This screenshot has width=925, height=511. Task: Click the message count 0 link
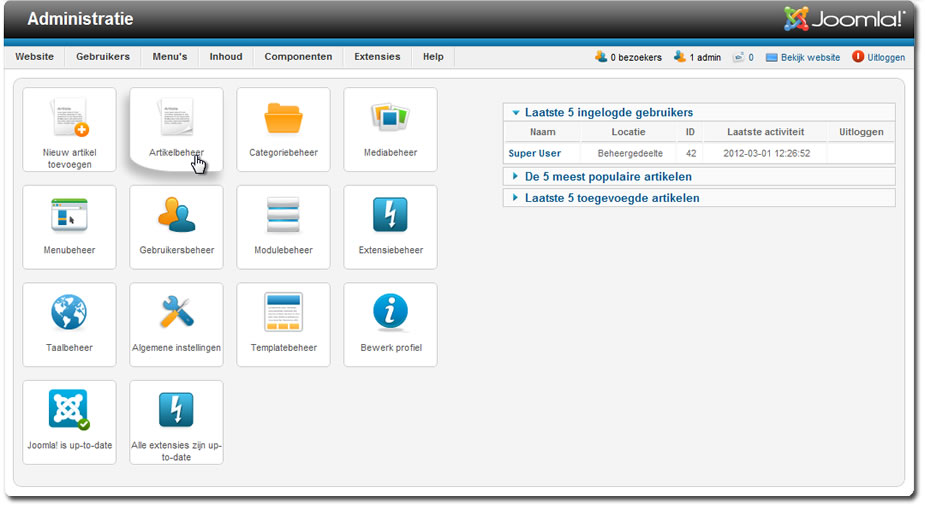click(x=751, y=57)
